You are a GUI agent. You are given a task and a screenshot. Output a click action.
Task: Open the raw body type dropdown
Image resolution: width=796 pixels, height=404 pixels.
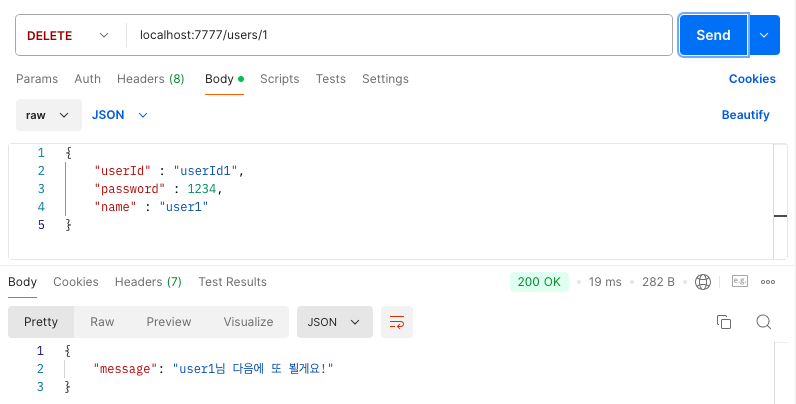point(49,115)
